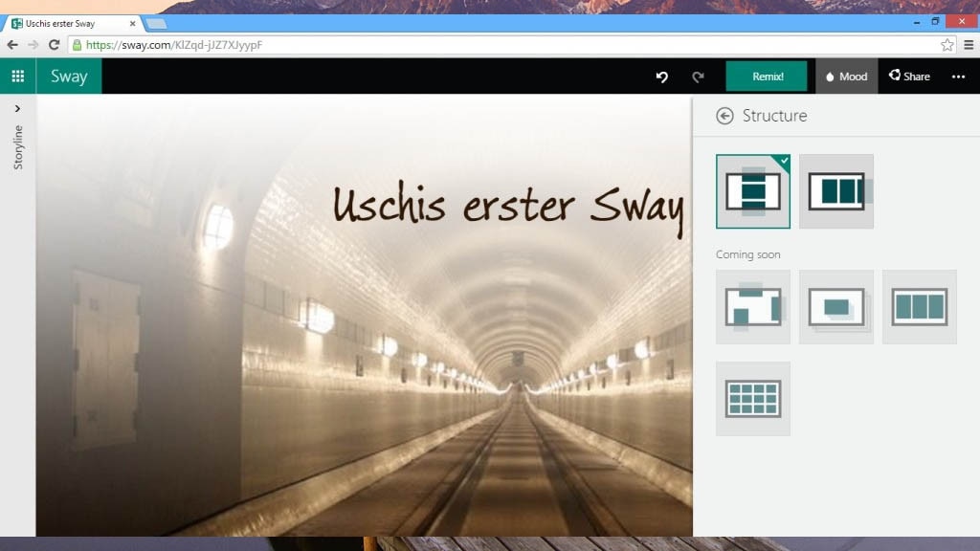Click the Structure heading
The height and width of the screenshot is (551, 980).
click(x=774, y=116)
